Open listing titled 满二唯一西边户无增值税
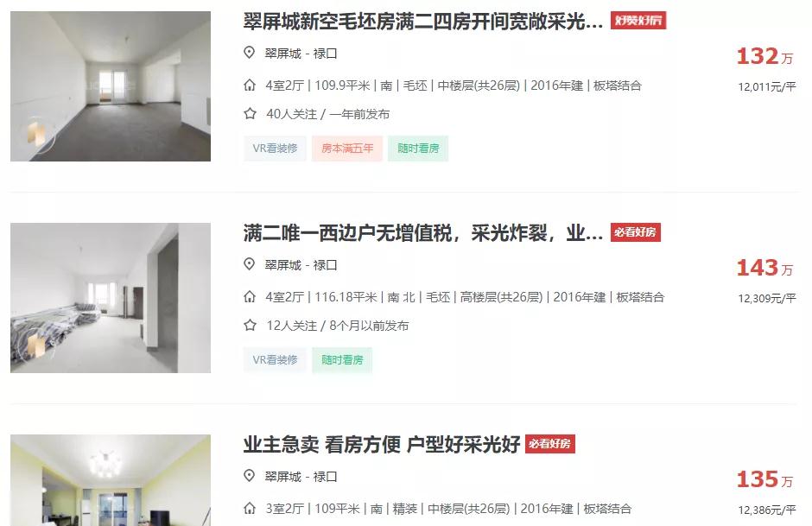The height and width of the screenshot is (526, 812). pyautogui.click(x=423, y=233)
